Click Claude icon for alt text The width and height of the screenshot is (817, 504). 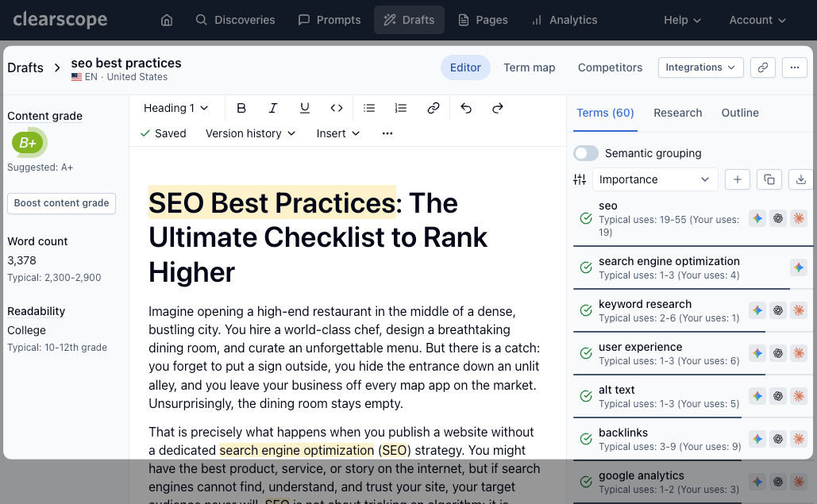point(798,396)
